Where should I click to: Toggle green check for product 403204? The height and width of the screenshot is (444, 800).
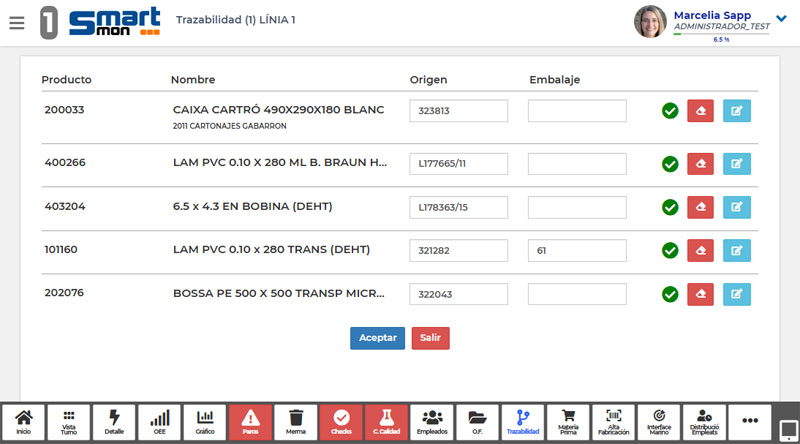(670, 207)
